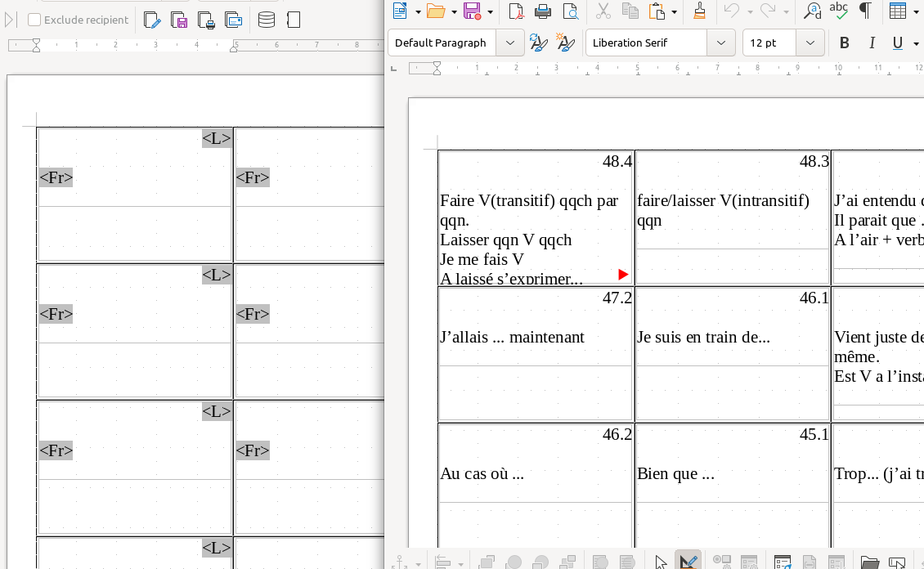Click the 48.4 cell number
The height and width of the screenshot is (569, 924).
point(617,161)
